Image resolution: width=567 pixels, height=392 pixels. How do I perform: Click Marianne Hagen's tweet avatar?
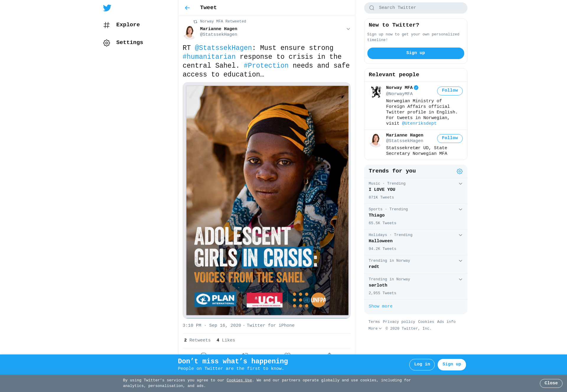190,32
